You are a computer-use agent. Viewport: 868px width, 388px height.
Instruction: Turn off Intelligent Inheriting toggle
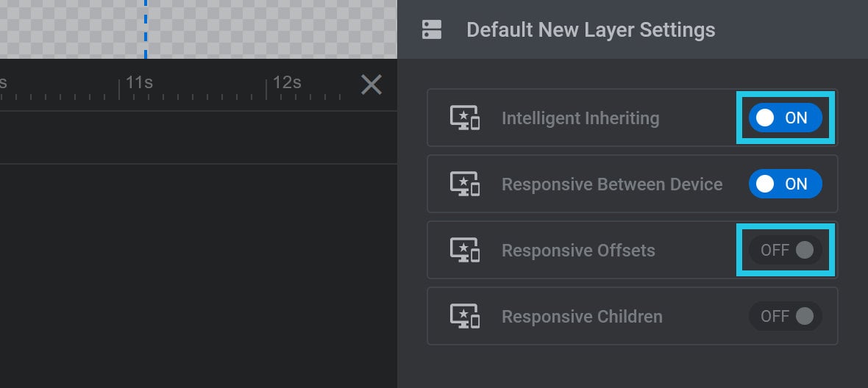[785, 118]
